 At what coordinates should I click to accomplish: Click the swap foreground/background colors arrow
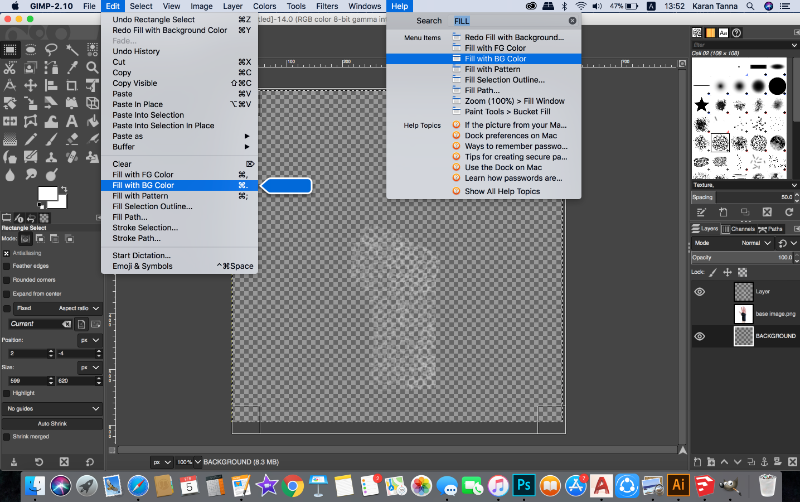[64, 189]
